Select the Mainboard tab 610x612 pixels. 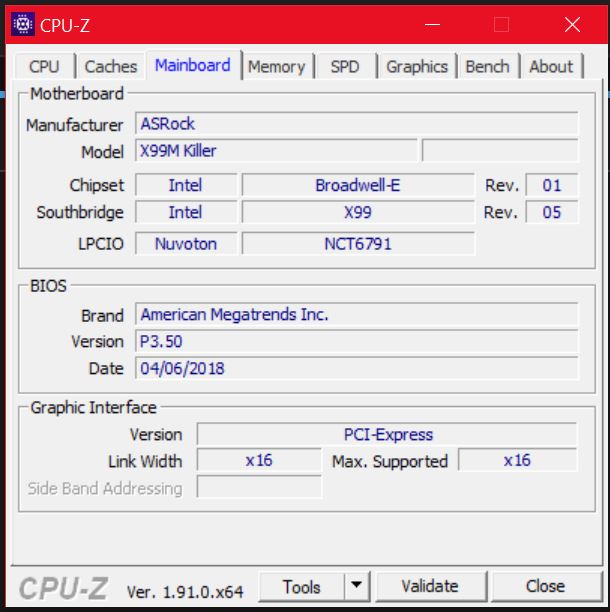click(x=193, y=65)
